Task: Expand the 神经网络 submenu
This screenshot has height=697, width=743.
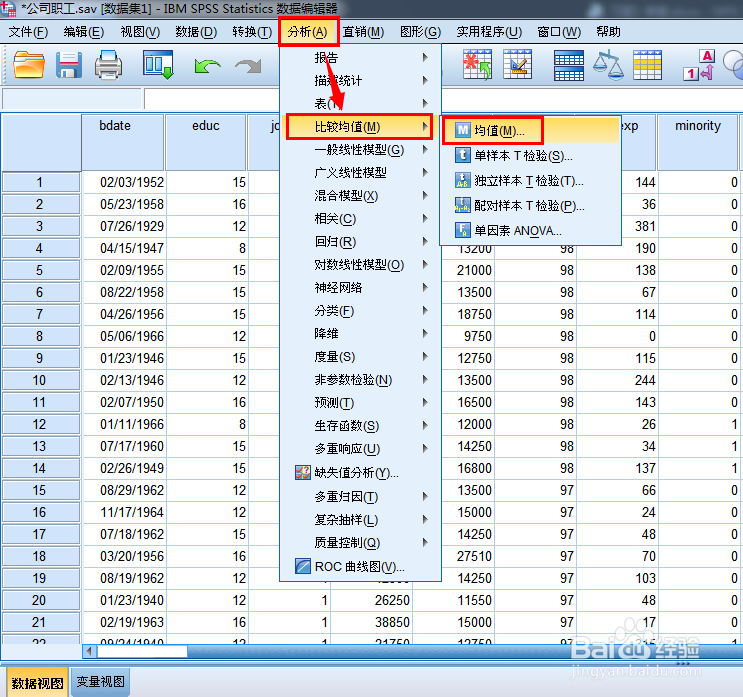Action: point(361,288)
